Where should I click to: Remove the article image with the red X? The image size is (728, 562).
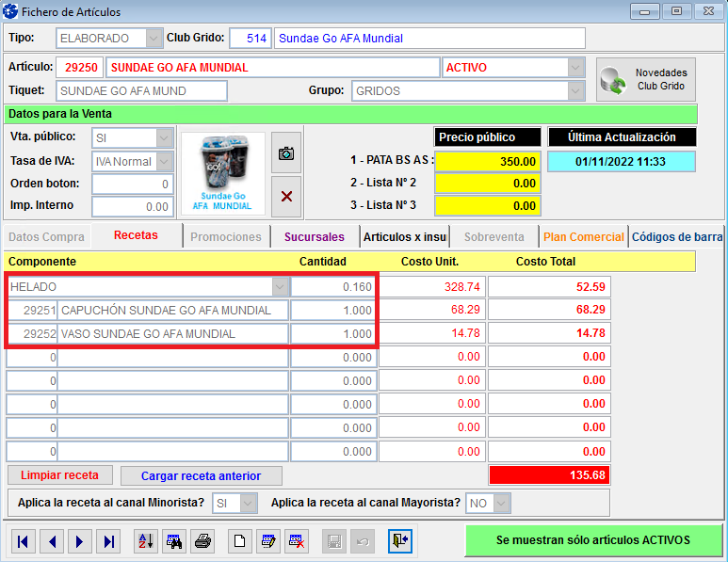286,197
